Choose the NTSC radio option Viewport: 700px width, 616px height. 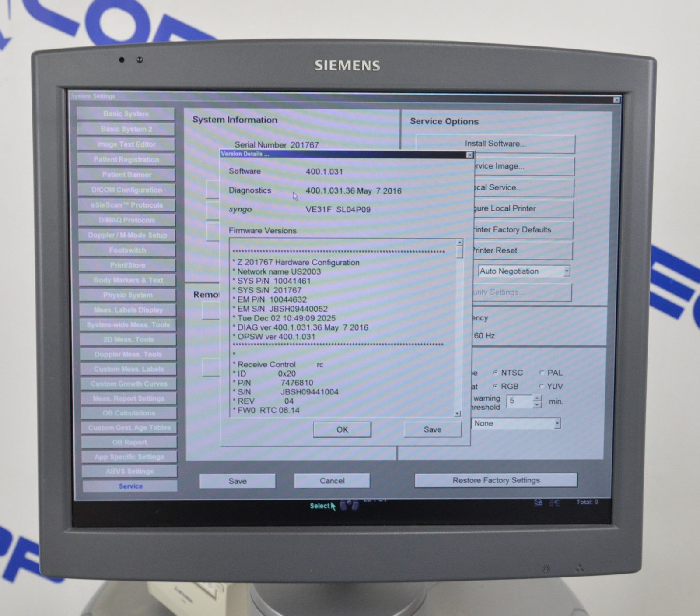(496, 373)
